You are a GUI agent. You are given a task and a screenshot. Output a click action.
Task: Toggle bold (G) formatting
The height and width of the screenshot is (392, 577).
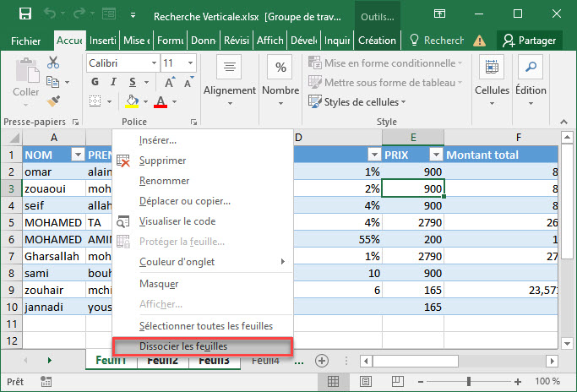(95, 82)
